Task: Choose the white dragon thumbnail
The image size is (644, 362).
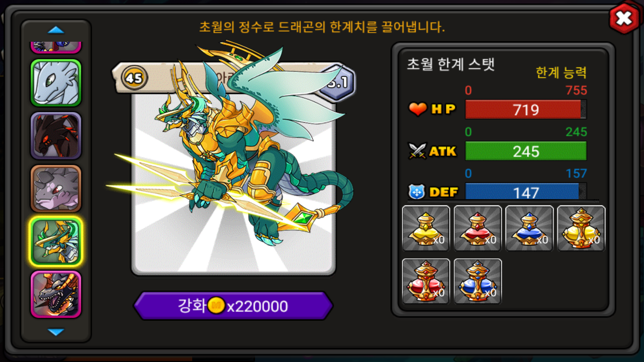Action: tap(56, 83)
